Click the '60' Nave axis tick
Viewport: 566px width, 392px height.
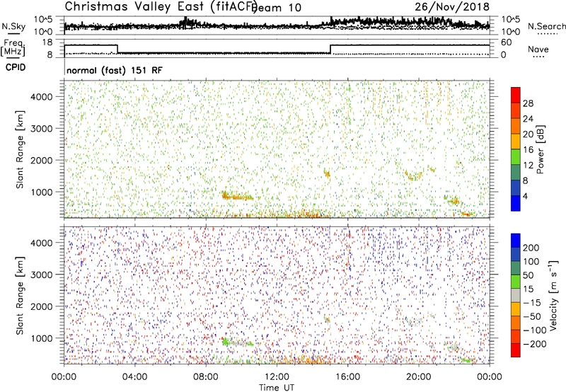click(507, 42)
